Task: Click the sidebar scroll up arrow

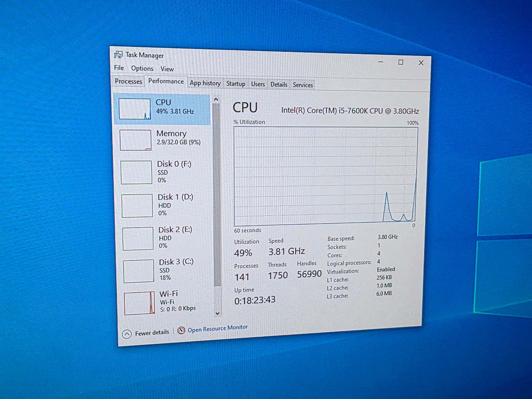Action: point(216,99)
